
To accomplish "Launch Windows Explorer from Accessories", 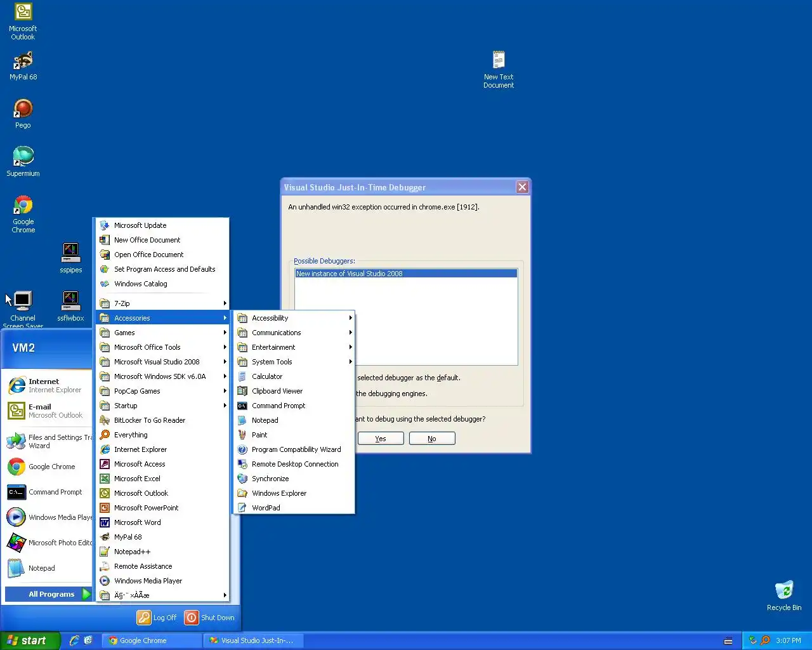I will tap(294, 493).
